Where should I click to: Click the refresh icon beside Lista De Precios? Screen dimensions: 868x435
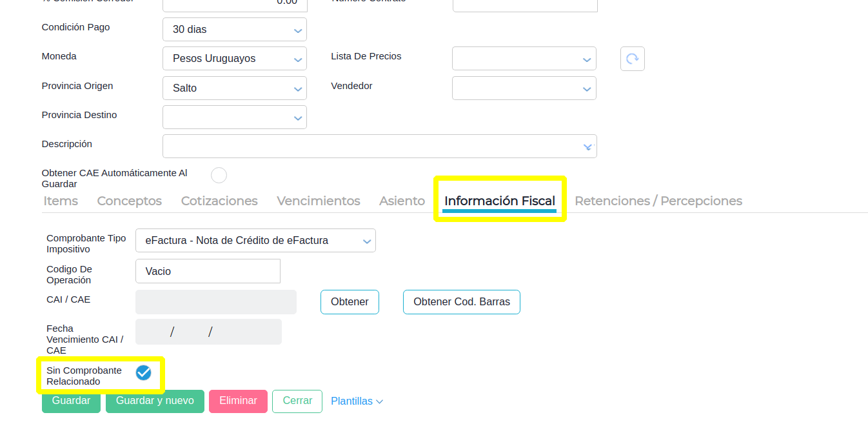pyautogui.click(x=632, y=59)
